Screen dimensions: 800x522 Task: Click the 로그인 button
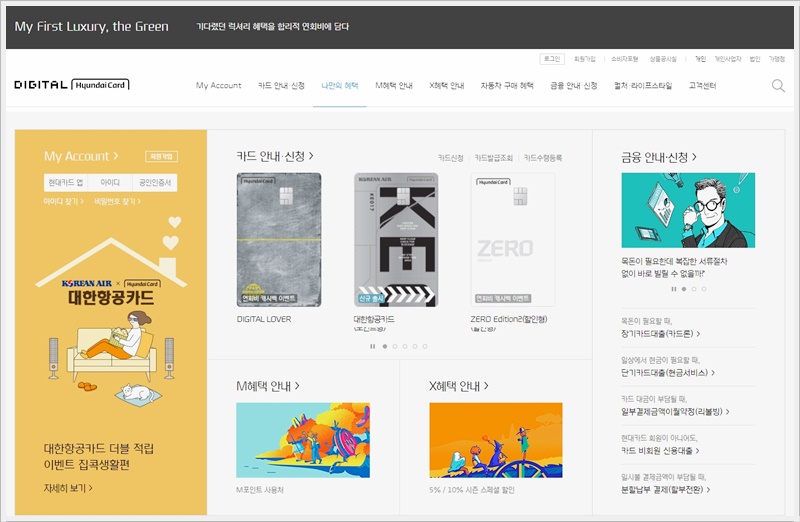click(552, 59)
